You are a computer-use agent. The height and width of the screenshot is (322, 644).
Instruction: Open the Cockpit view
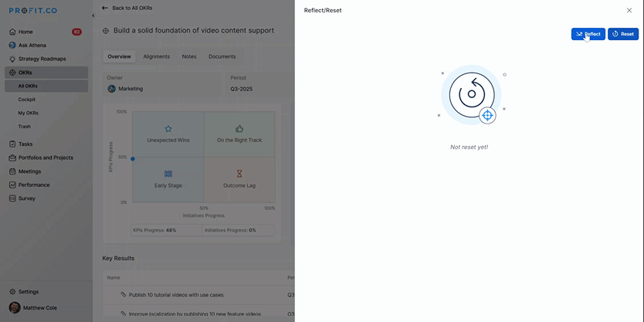click(x=27, y=100)
